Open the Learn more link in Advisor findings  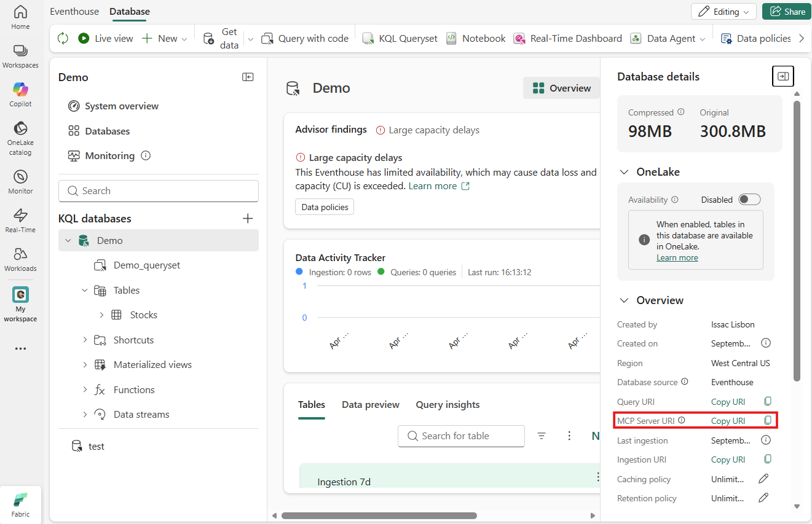(x=439, y=186)
